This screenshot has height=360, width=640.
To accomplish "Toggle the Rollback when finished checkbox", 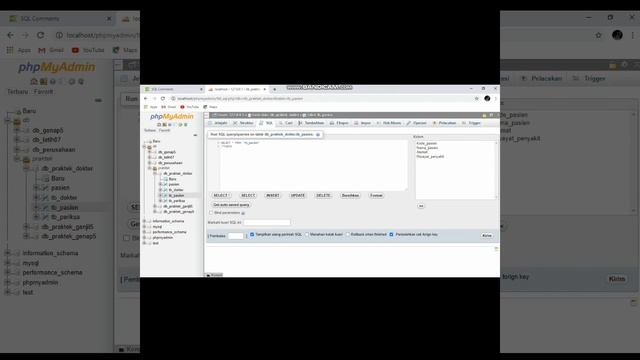I will tap(348, 235).
